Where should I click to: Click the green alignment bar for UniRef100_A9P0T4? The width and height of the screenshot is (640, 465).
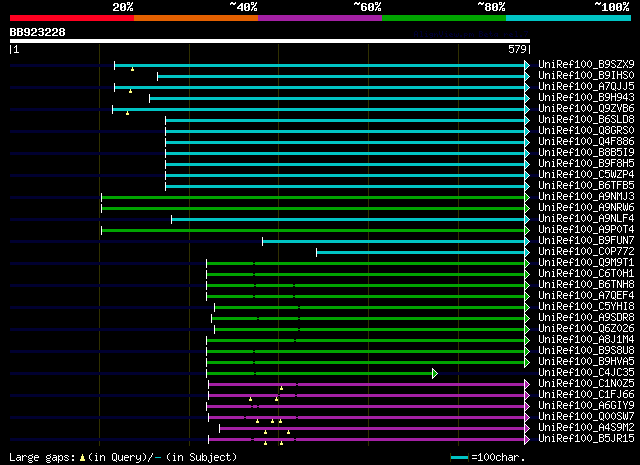[x=313, y=230]
